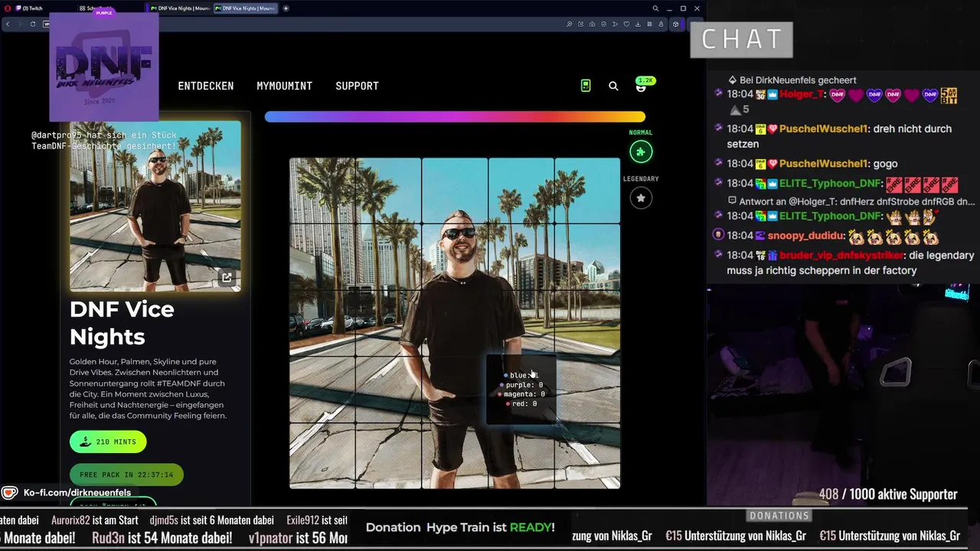The height and width of the screenshot is (551, 980).
Task: Click the "408 / 1000 aktive Supporter" counter
Action: tap(888, 494)
